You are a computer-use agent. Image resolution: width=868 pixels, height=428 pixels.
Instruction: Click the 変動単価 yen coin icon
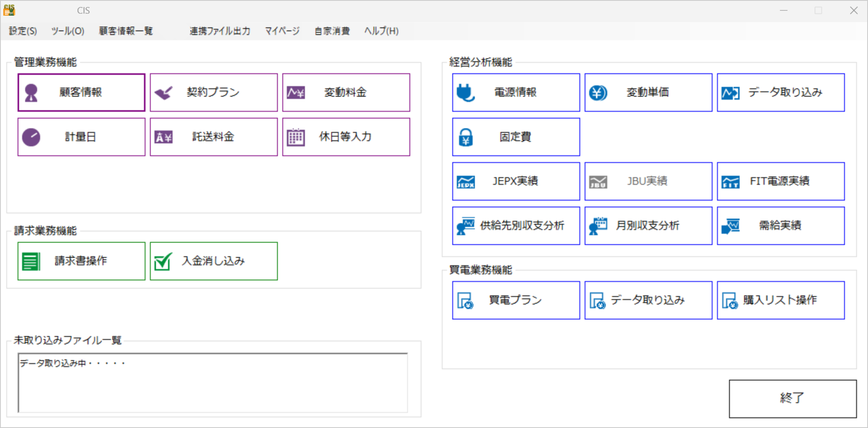(598, 93)
